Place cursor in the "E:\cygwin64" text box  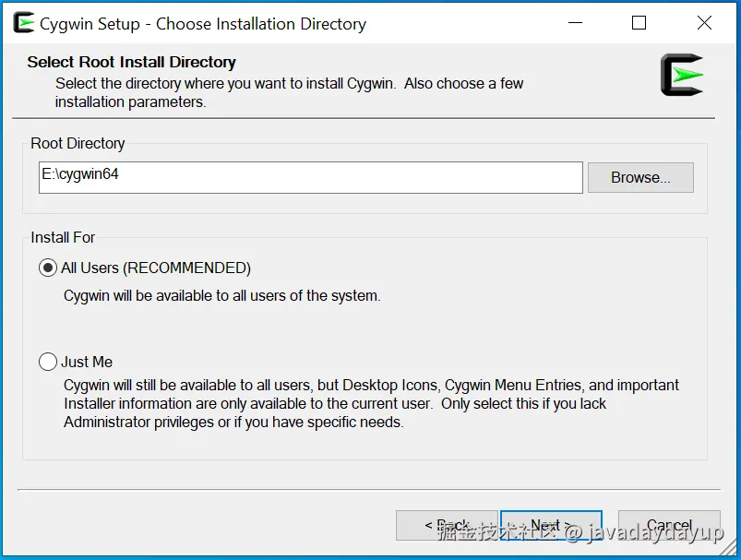310,177
